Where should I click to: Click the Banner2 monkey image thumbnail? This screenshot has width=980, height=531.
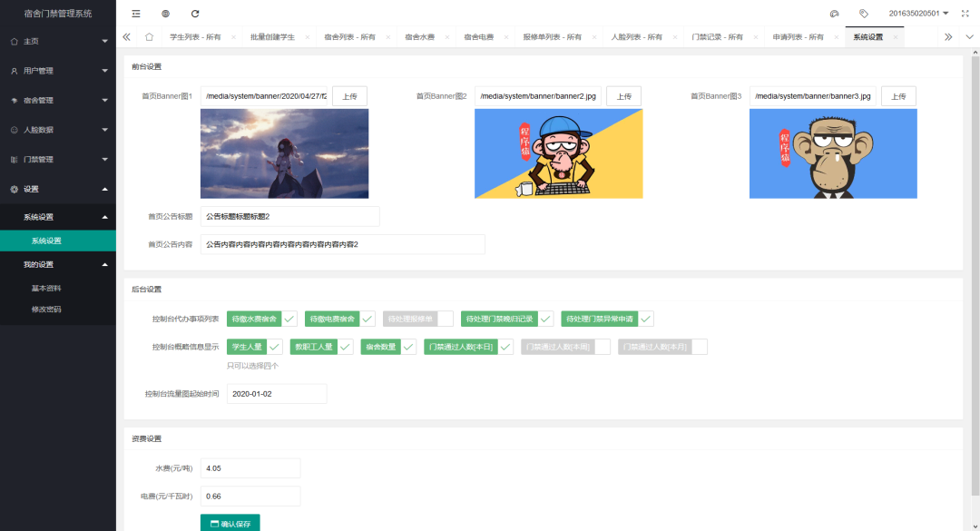(x=559, y=153)
